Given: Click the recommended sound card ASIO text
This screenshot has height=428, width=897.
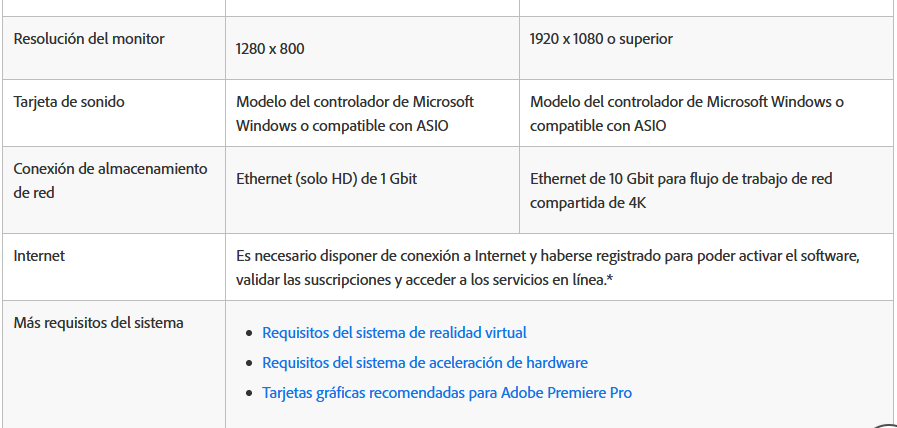Looking at the screenshot, I should pyautogui.click(x=686, y=114).
